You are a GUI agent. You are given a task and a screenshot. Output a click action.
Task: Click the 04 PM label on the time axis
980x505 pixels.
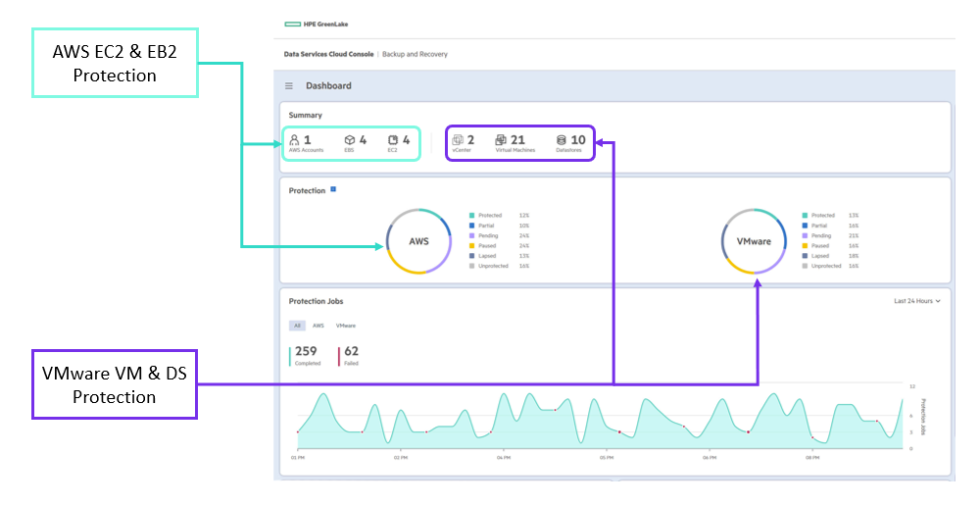point(503,458)
